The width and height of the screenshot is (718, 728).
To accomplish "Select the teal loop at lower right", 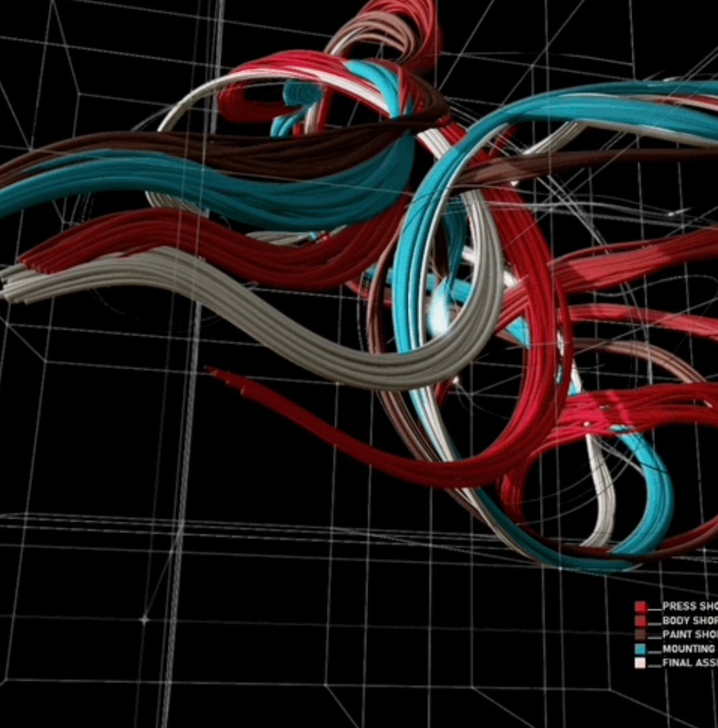I will [657, 499].
